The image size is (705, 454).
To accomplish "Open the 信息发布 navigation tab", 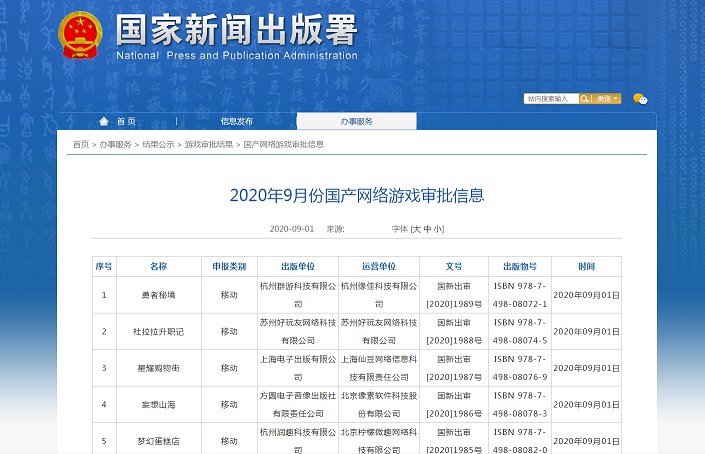I will click(x=236, y=121).
